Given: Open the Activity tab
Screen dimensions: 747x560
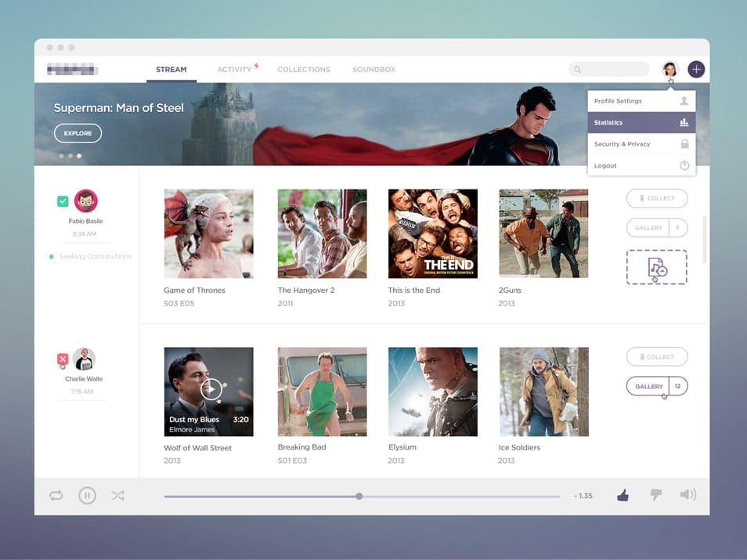Looking at the screenshot, I should tap(234, 70).
